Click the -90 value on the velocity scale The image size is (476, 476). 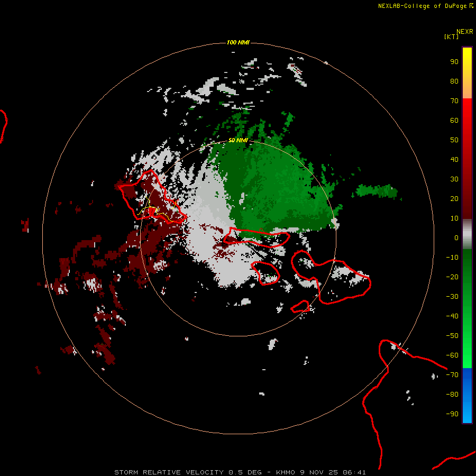452,414
